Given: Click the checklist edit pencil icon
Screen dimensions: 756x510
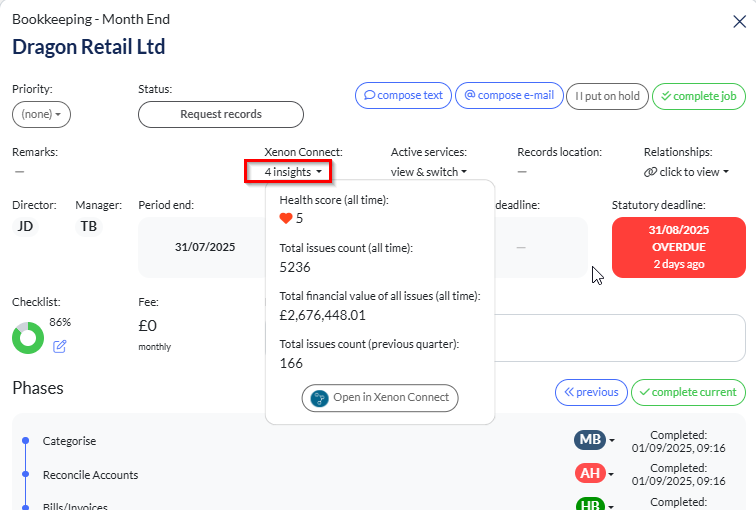Looking at the screenshot, I should (x=59, y=346).
